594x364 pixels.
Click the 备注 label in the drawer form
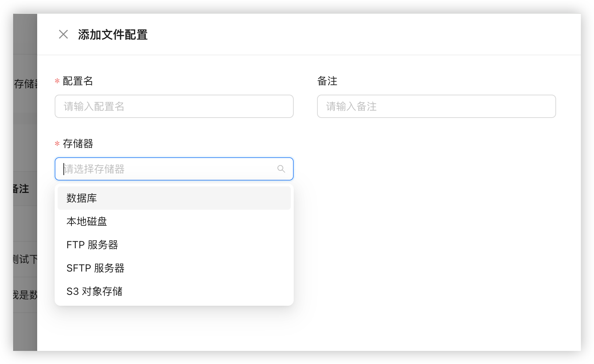pos(327,81)
